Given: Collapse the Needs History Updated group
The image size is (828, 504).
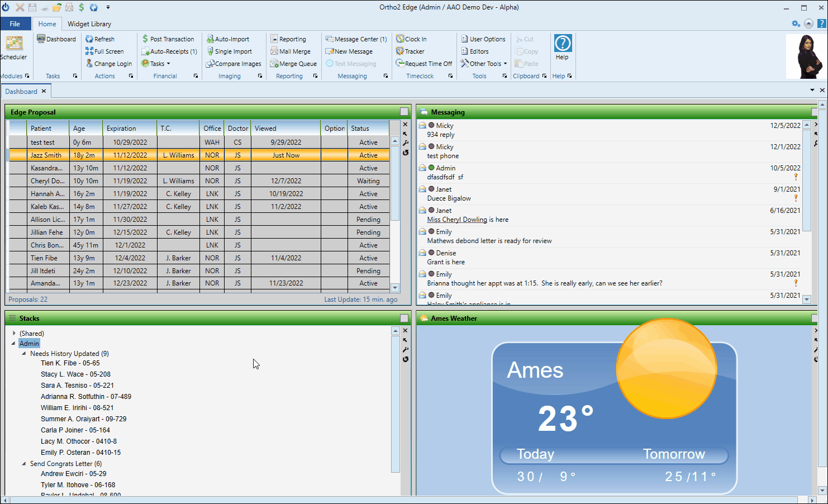Looking at the screenshot, I should (x=24, y=353).
